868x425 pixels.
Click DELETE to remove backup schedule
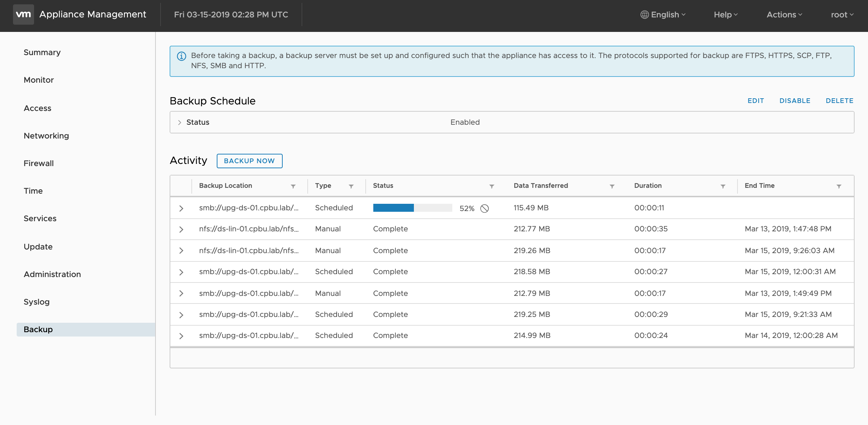840,100
